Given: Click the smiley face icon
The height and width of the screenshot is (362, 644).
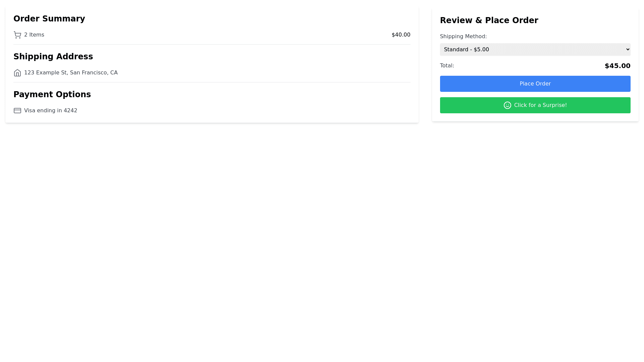Looking at the screenshot, I should 507,105.
